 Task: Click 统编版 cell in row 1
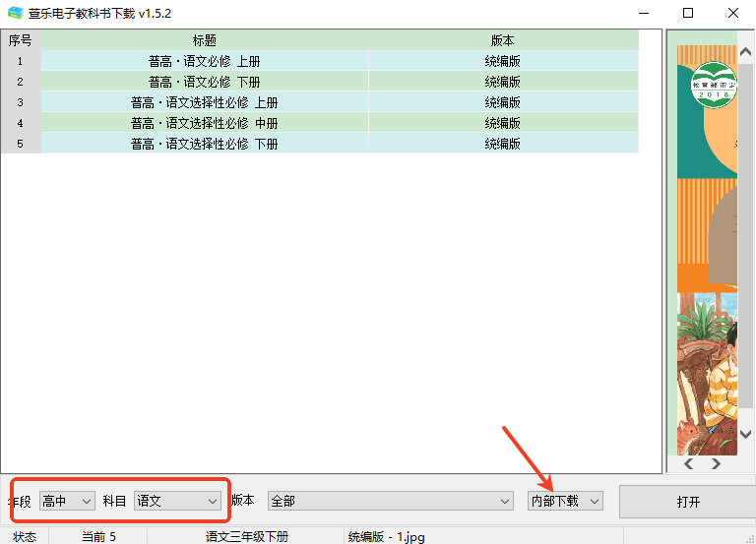tap(503, 61)
